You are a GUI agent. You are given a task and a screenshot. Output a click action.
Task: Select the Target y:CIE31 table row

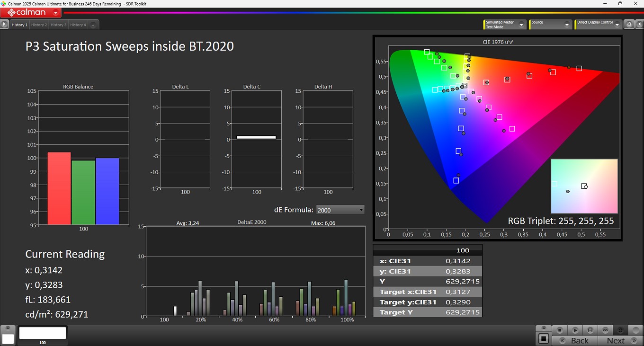[x=428, y=302]
